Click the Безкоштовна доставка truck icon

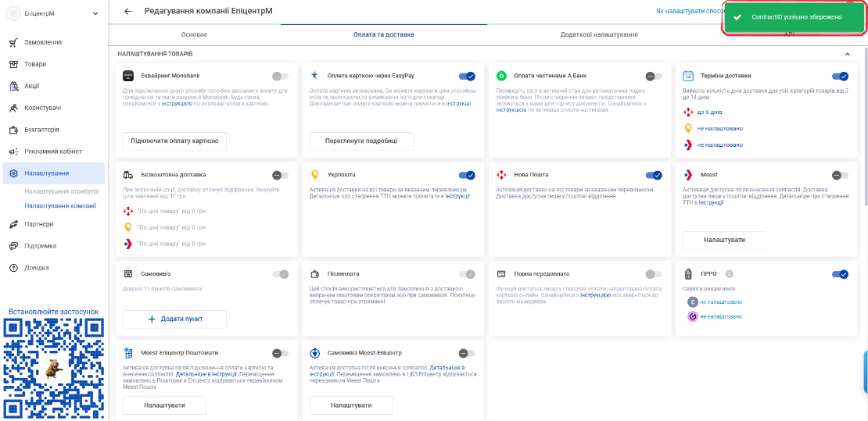[128, 175]
